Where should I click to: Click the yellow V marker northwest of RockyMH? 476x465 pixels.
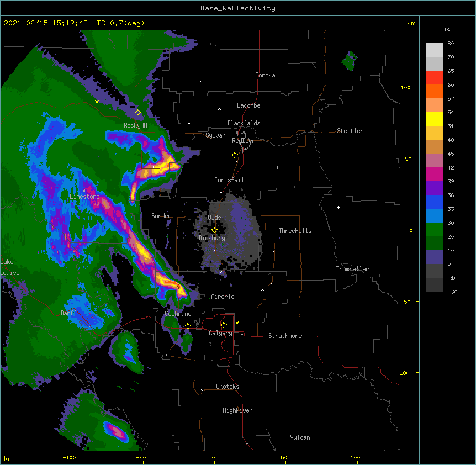pos(97,102)
